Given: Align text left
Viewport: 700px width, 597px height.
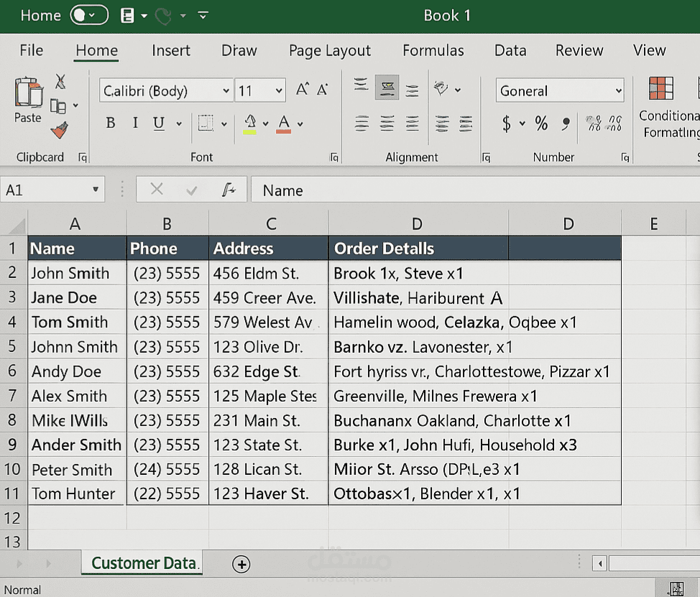Looking at the screenshot, I should coord(361,124).
